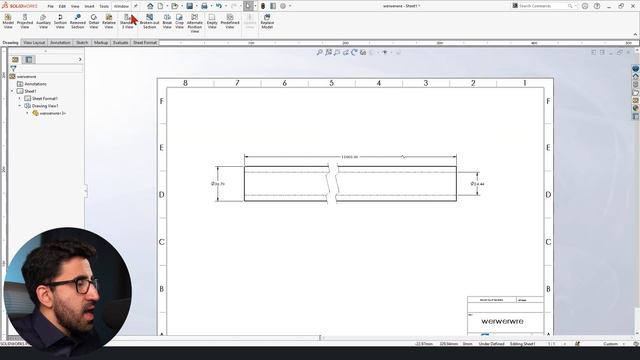
Task: Open the New document dropdown arrow
Action: tap(167, 6)
